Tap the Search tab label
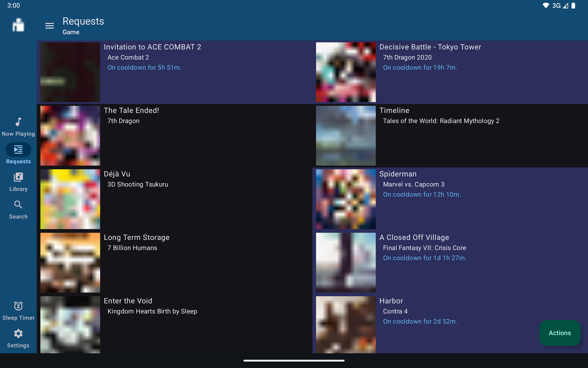This screenshot has height=368, width=588. (x=18, y=217)
